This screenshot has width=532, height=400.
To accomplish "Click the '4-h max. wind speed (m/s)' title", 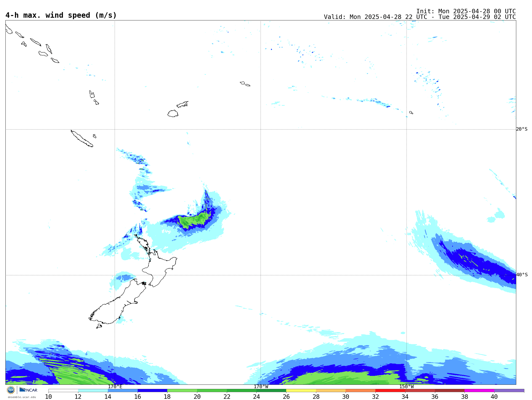I will click(61, 15).
